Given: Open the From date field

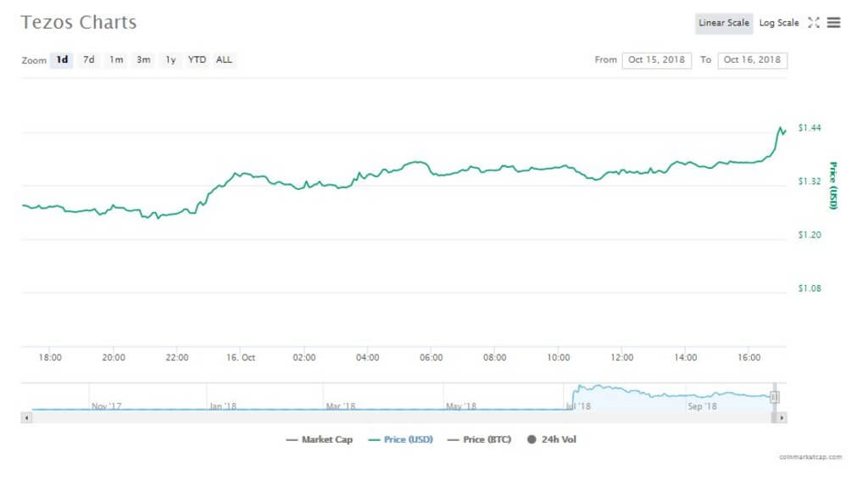Looking at the screenshot, I should click(x=656, y=60).
